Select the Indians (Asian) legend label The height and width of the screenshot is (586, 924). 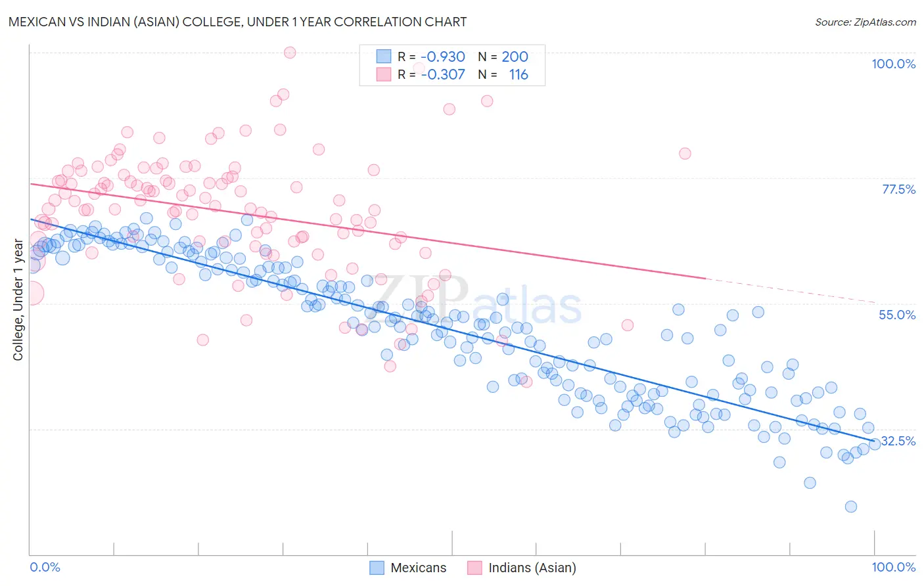[532, 568]
